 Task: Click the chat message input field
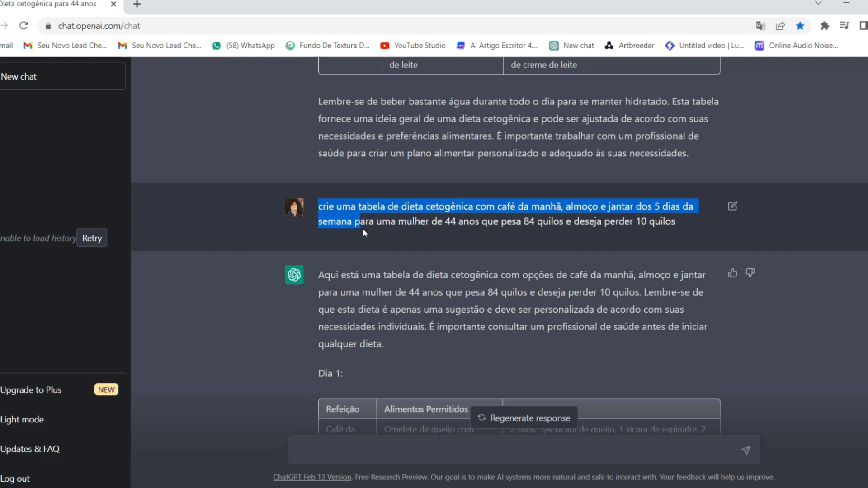tap(511, 450)
